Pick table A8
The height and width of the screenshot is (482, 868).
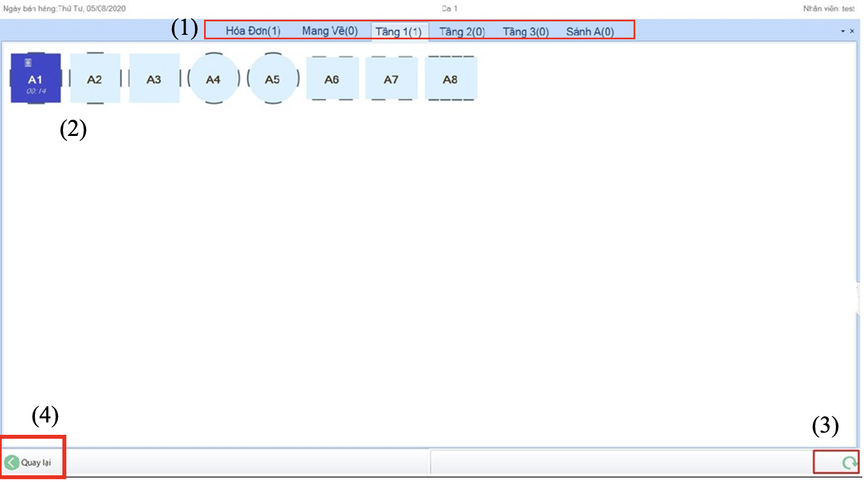pos(451,79)
